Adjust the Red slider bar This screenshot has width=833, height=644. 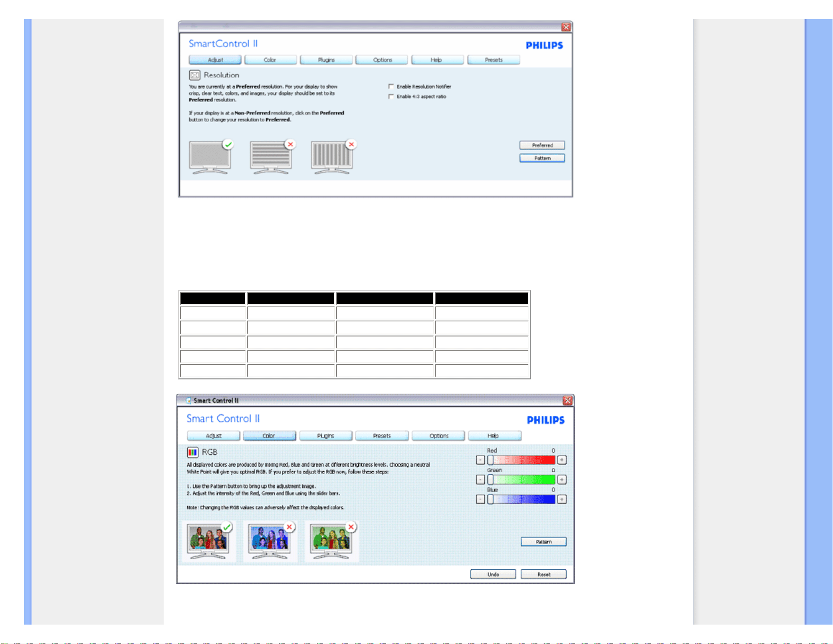pos(521,460)
